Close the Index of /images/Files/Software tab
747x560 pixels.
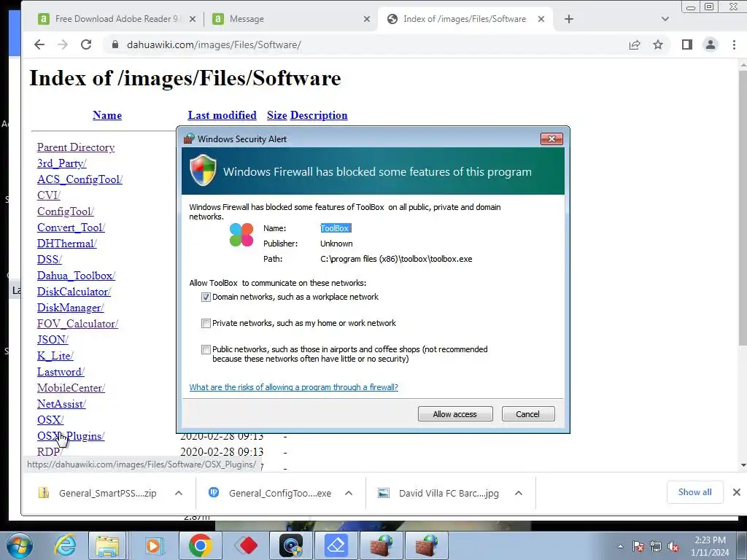pyautogui.click(x=541, y=19)
